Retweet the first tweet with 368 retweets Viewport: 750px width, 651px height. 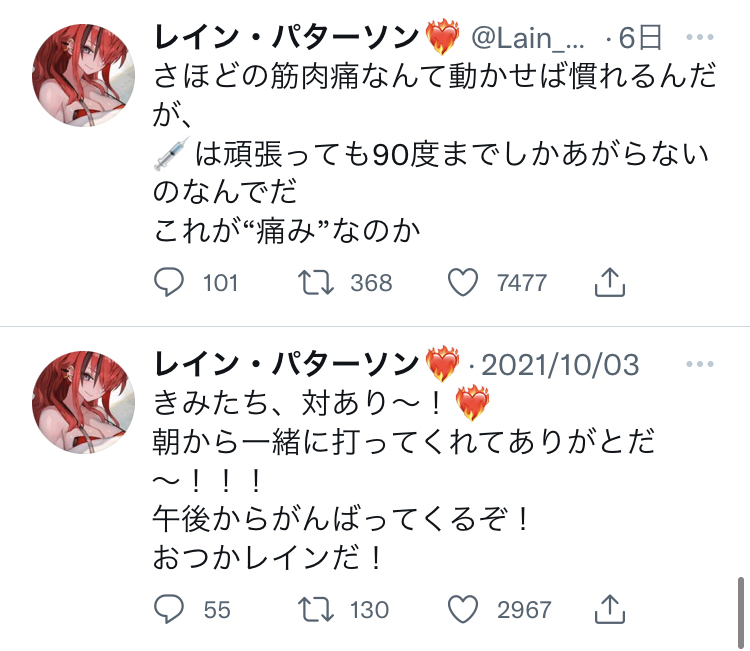tap(316, 282)
